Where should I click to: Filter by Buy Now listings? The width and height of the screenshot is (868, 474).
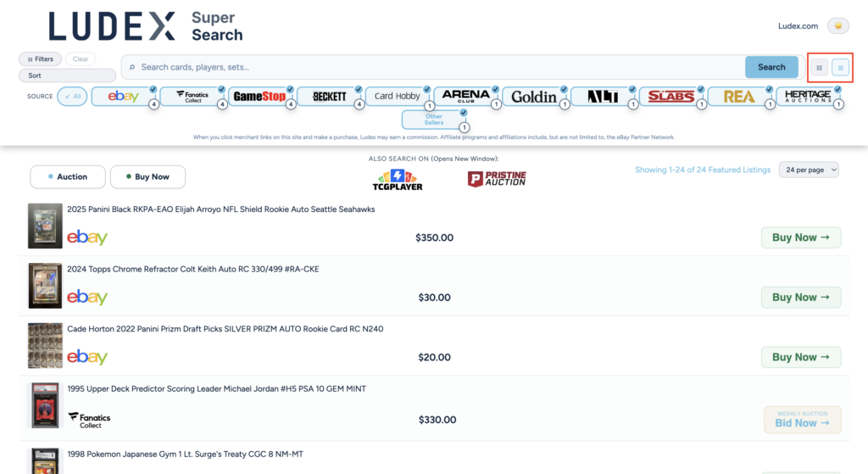click(147, 176)
